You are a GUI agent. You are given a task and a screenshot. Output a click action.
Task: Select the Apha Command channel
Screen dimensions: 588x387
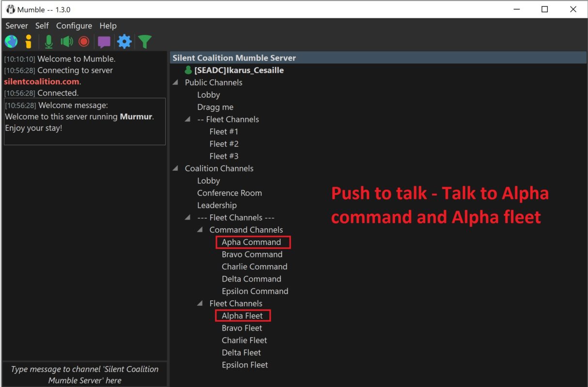[251, 242]
